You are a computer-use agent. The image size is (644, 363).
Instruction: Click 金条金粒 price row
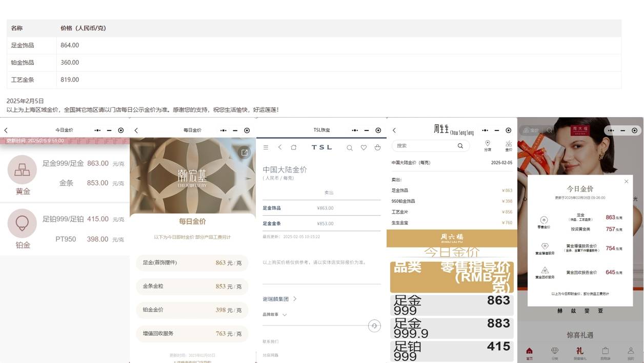[x=192, y=286]
